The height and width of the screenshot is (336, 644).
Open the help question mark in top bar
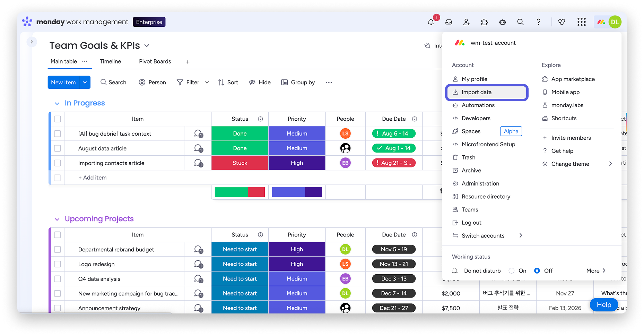tap(538, 22)
